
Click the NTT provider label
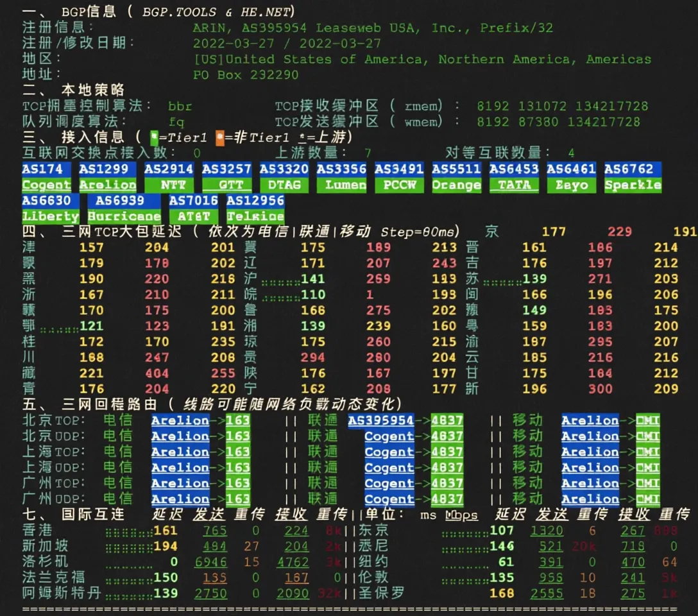pos(169,185)
